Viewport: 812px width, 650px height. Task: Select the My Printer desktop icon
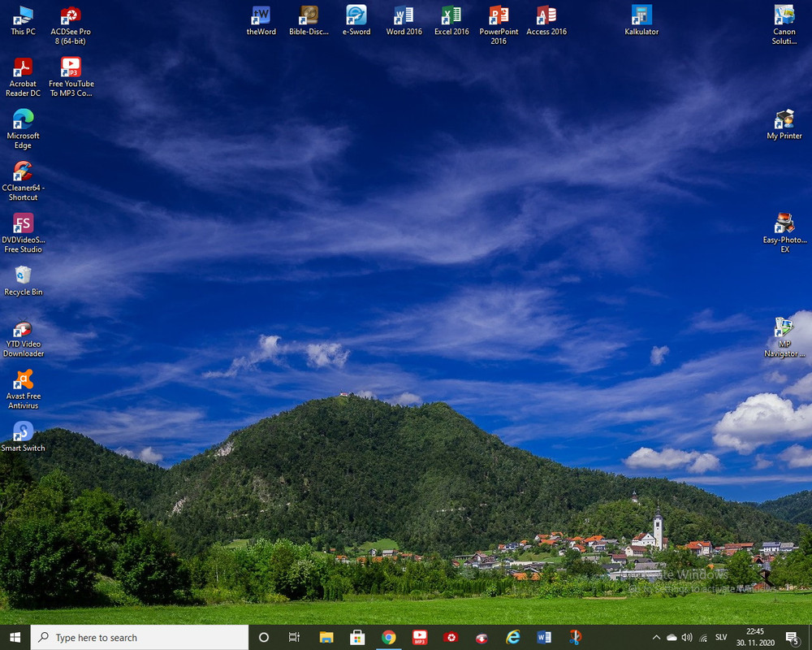[x=784, y=125]
